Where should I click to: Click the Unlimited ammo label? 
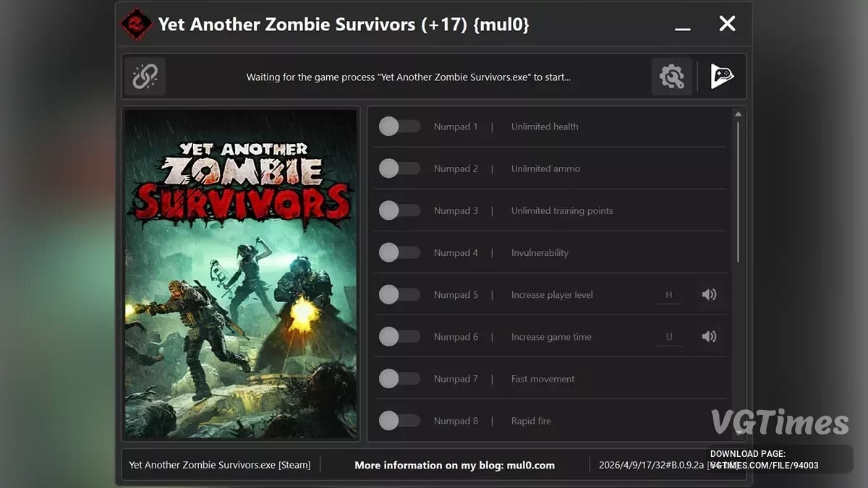[x=545, y=168]
